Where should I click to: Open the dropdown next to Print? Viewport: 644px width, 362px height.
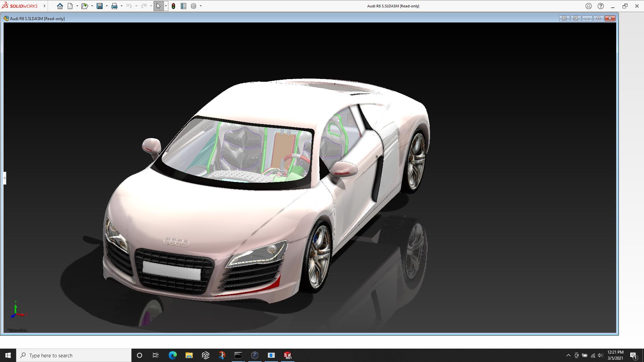121,6
